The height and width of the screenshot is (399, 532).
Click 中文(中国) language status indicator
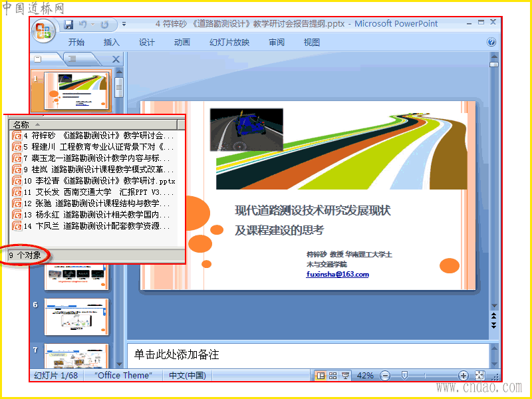[x=188, y=375]
